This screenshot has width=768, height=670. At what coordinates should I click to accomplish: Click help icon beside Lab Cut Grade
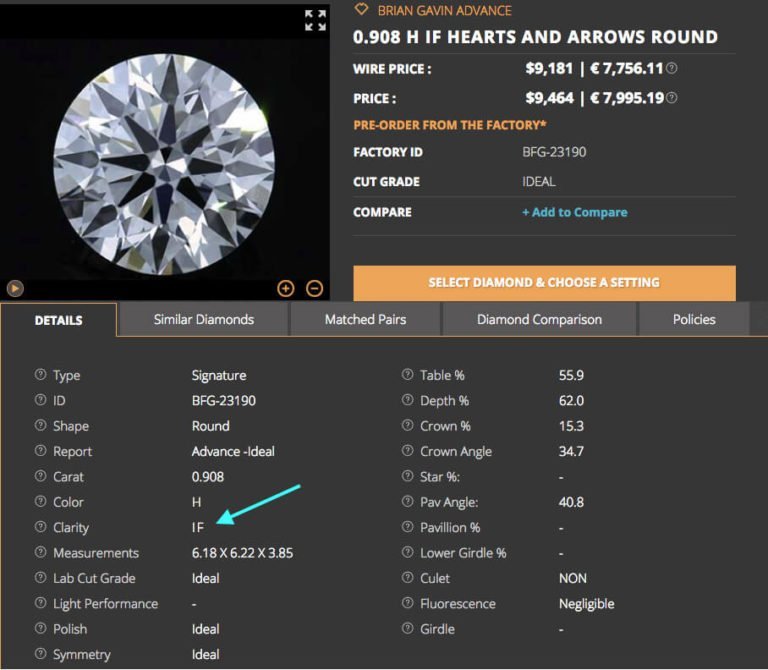pyautogui.click(x=41, y=578)
